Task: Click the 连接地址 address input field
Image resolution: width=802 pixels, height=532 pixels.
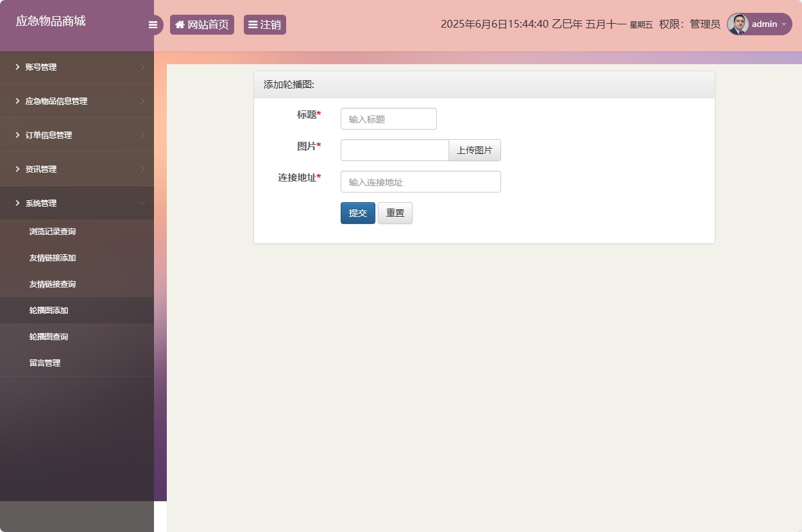Action: click(420, 182)
